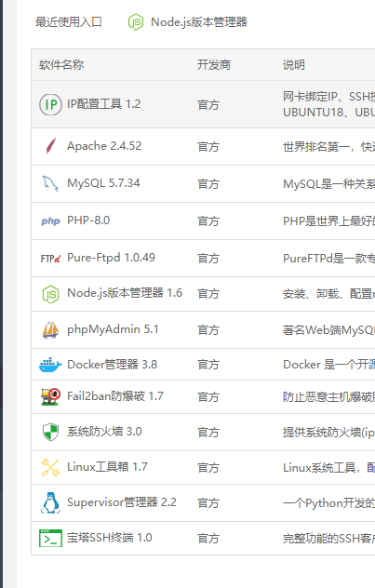This screenshot has height=588, width=375.
Task: Click 官方 in the Docker管理器 row
Action: click(208, 365)
